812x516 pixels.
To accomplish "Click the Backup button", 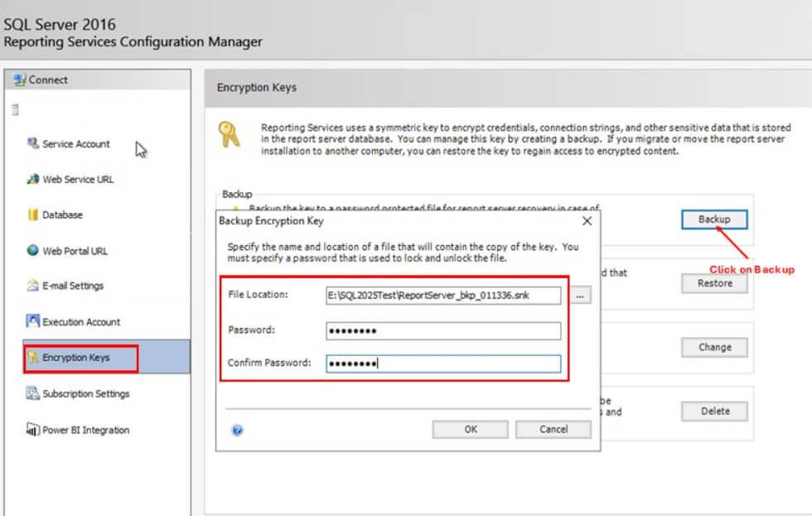I will 714,219.
